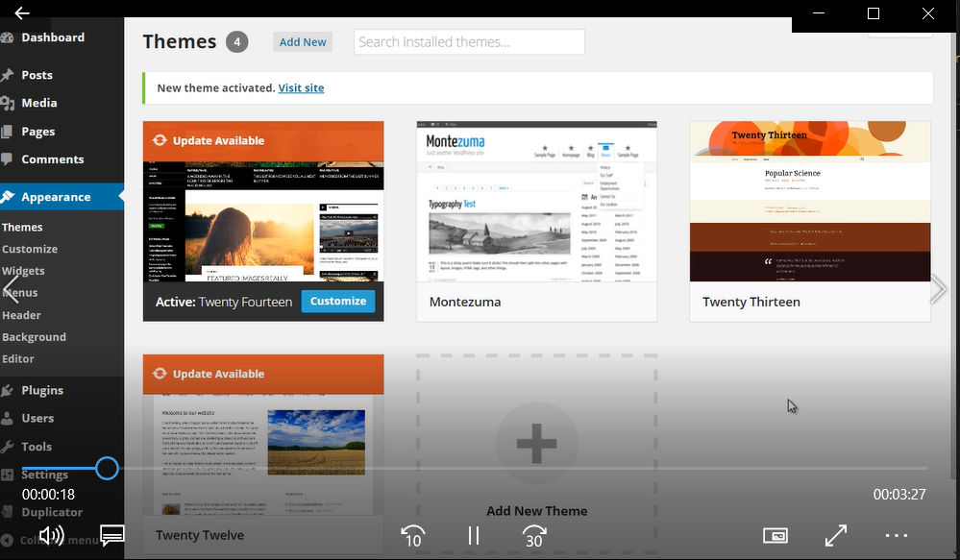Open the volume control
The width and height of the screenshot is (960, 560).
coord(51,536)
